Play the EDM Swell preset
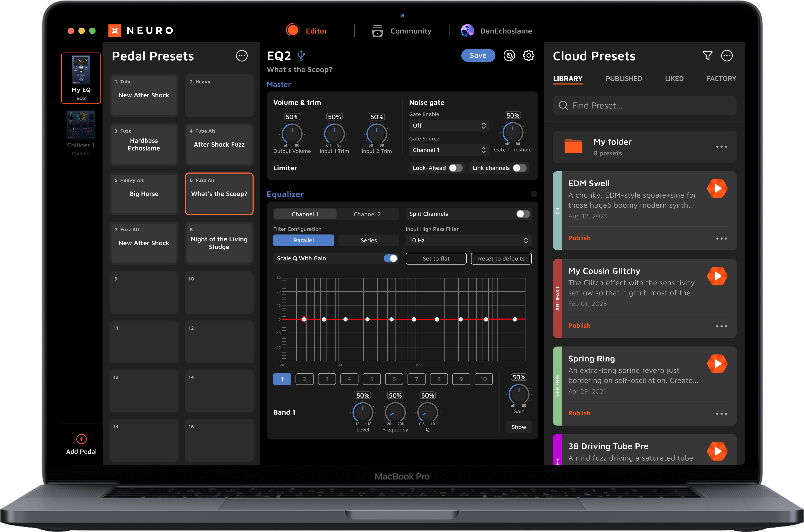The image size is (804, 532). [x=717, y=188]
